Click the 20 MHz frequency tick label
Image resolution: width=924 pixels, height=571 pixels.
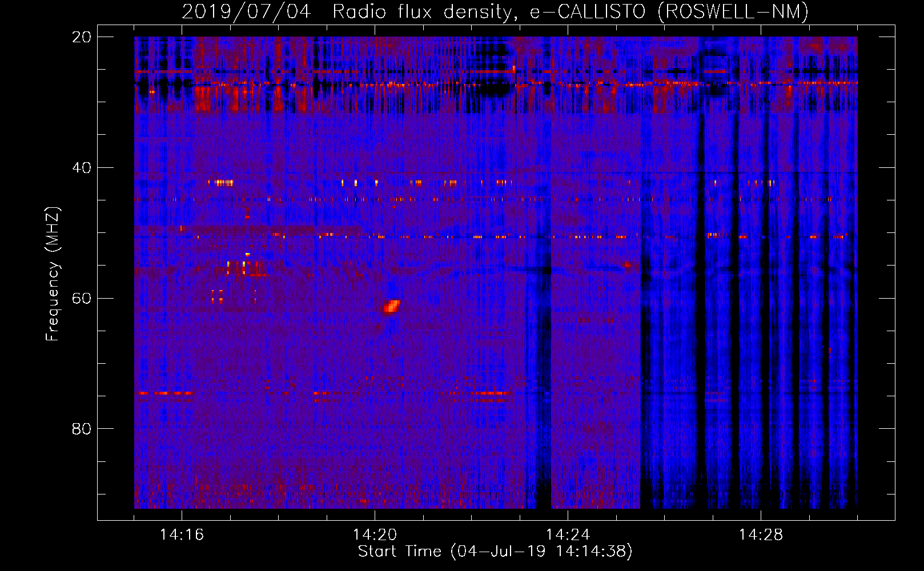tap(81, 37)
